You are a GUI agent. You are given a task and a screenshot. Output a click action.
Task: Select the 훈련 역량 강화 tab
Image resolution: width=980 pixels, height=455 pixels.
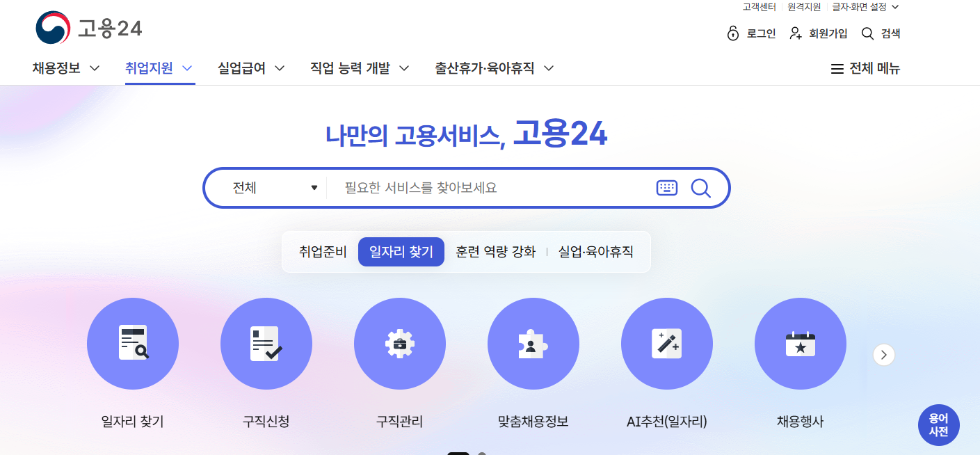495,252
